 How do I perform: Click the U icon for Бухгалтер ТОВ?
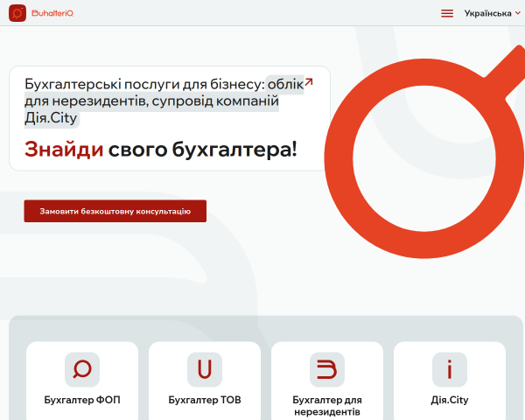205,369
